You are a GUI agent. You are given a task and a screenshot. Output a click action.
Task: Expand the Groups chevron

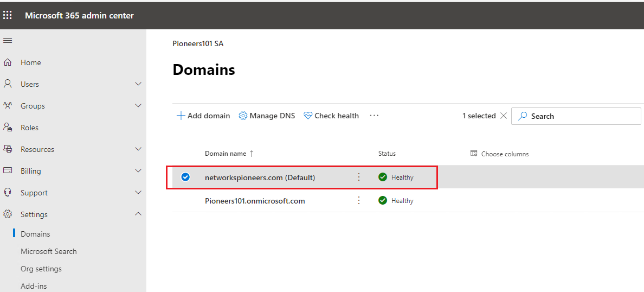point(138,106)
